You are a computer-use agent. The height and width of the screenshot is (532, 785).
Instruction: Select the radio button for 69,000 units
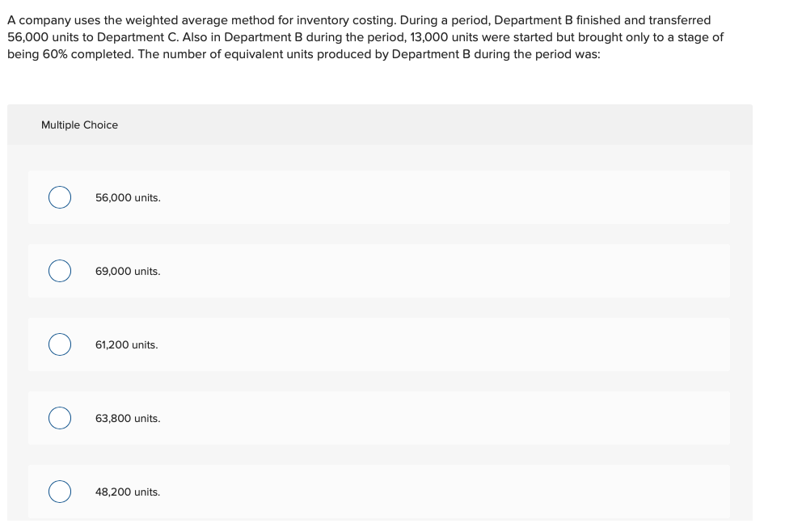pyautogui.click(x=59, y=271)
